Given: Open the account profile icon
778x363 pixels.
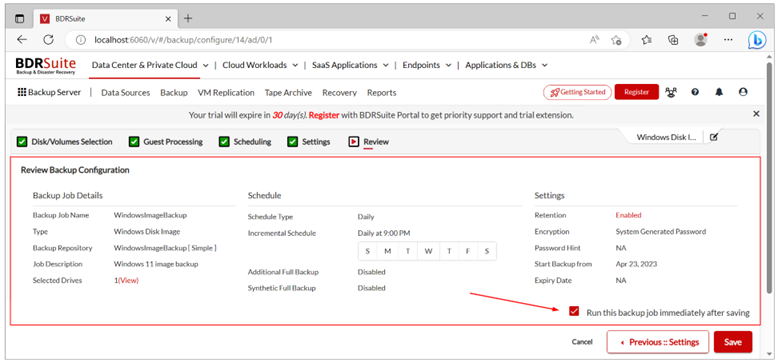Looking at the screenshot, I should tap(743, 92).
